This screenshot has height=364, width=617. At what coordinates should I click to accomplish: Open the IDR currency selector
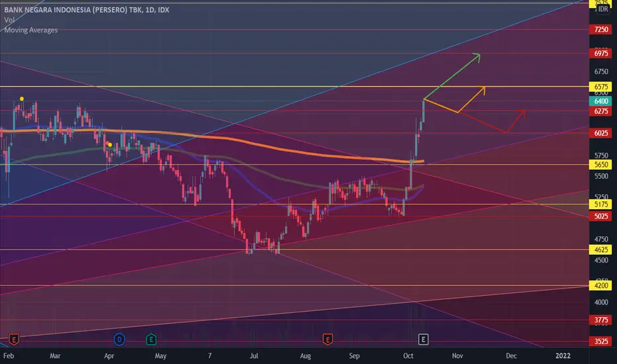603,9
